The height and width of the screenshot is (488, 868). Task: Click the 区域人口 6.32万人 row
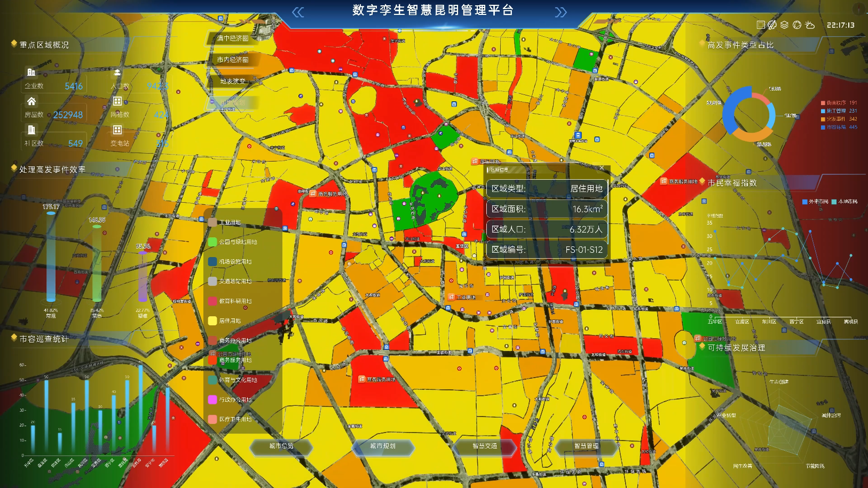tap(547, 229)
